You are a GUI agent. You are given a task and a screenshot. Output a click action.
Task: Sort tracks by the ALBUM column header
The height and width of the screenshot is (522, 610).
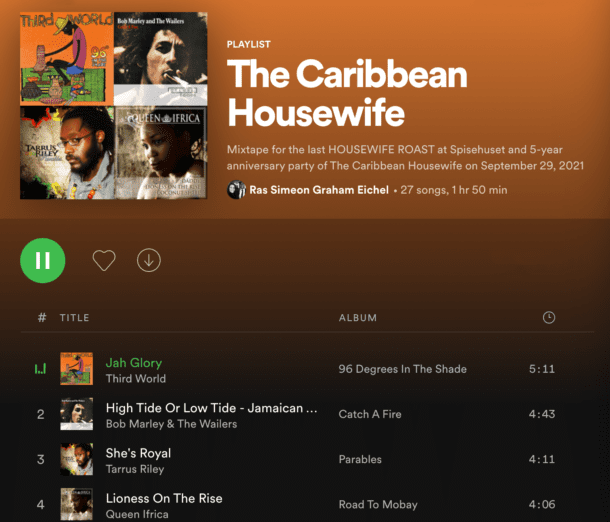(x=358, y=318)
